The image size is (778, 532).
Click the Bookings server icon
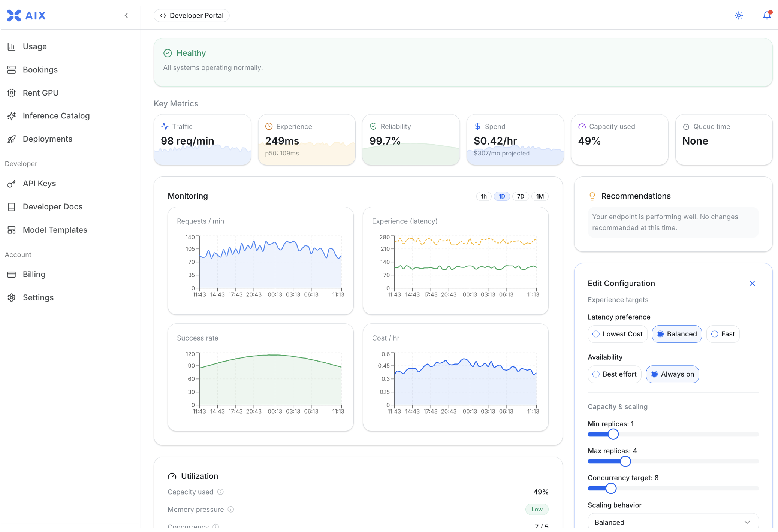click(12, 70)
